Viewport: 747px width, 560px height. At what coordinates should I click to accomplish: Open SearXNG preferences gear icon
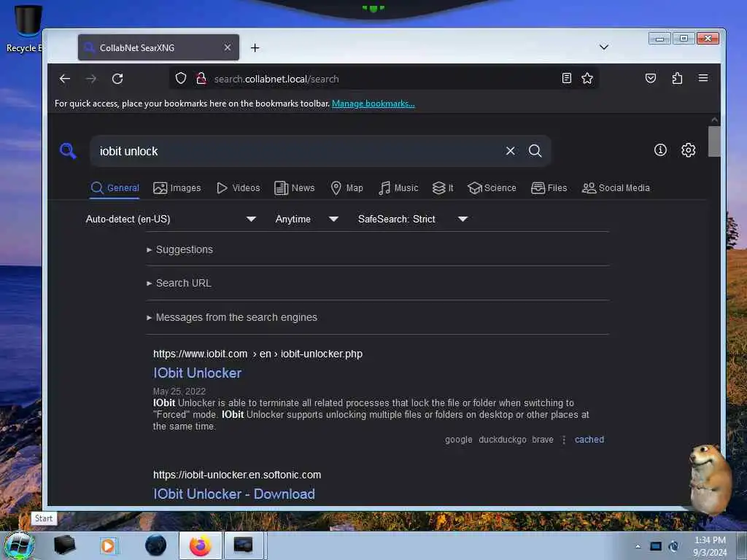688,150
